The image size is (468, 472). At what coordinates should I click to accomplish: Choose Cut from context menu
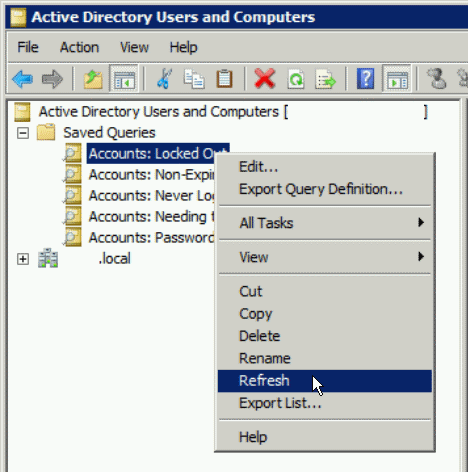pyautogui.click(x=325, y=292)
